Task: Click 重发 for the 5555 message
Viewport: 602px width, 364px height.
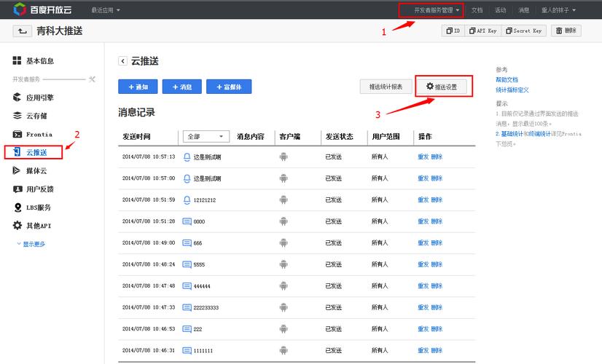Action: click(423, 264)
